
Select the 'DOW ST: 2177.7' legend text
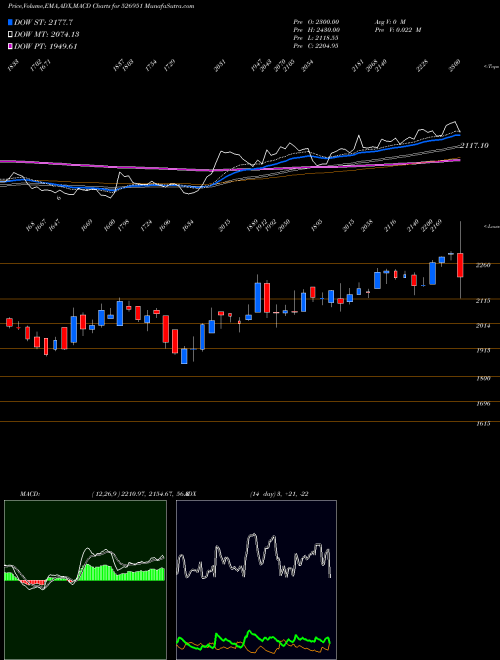[x=44, y=22]
